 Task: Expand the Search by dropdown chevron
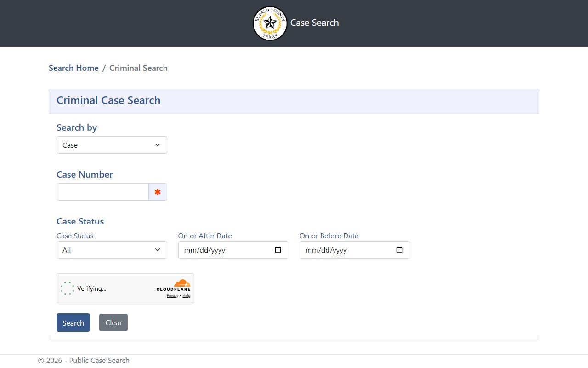158,145
